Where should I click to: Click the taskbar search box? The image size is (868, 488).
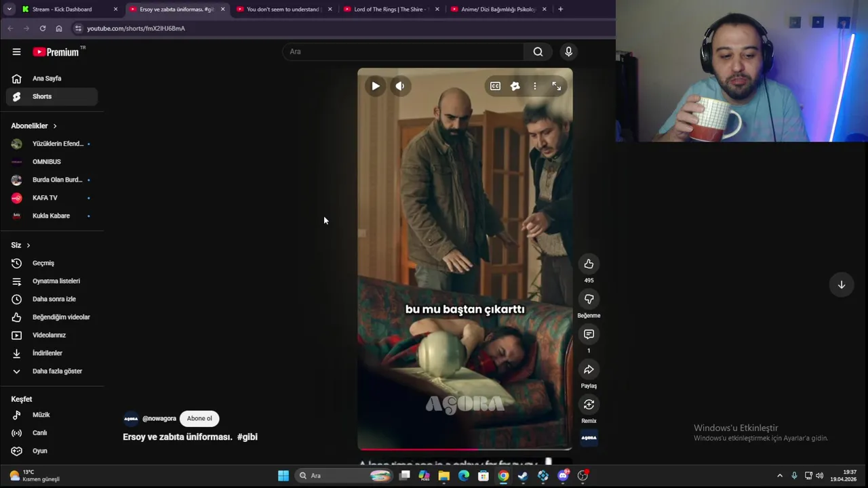(x=346, y=476)
